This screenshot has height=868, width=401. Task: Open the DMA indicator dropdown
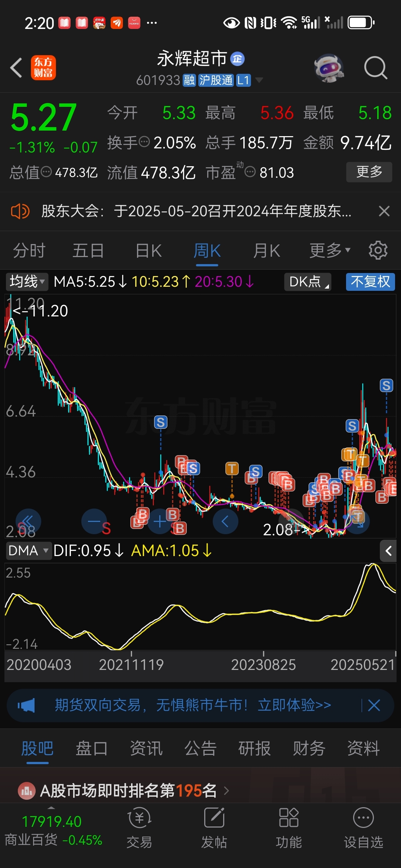[28, 550]
